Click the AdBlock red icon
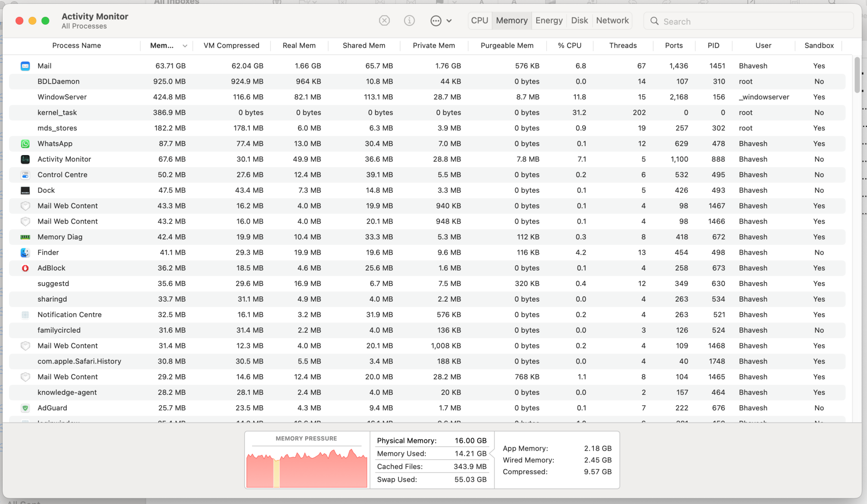This screenshot has height=504, width=867. pyautogui.click(x=25, y=268)
